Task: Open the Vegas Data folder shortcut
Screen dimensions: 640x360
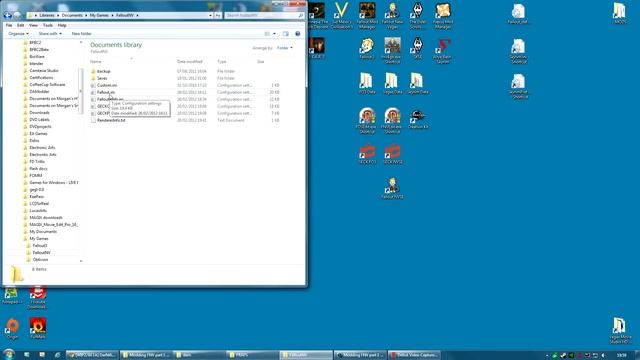Action: tap(392, 83)
